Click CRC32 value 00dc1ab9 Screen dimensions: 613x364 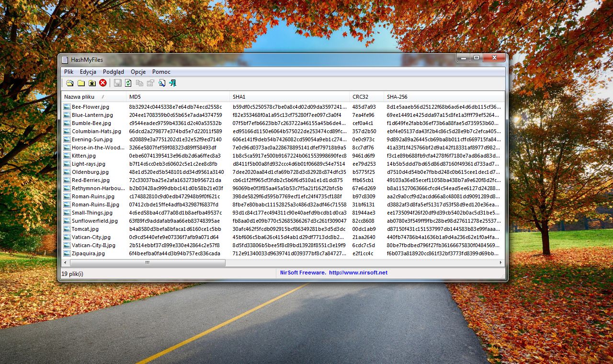[x=364, y=229]
